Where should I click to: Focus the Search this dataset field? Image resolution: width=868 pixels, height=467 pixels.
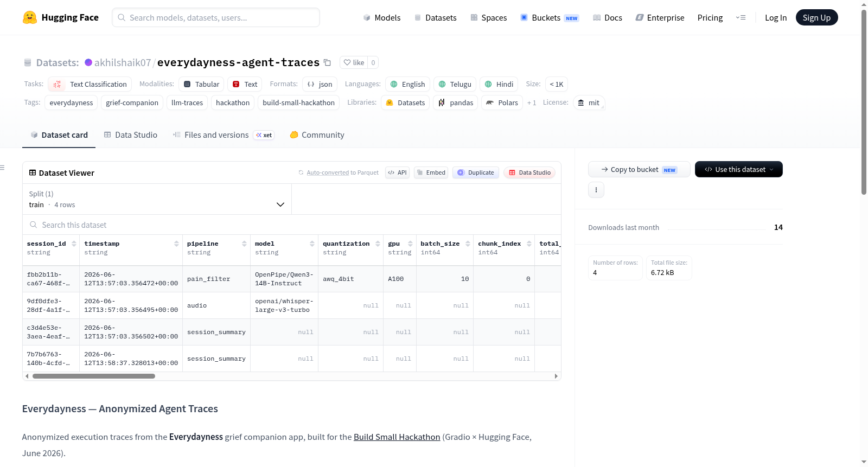point(292,225)
